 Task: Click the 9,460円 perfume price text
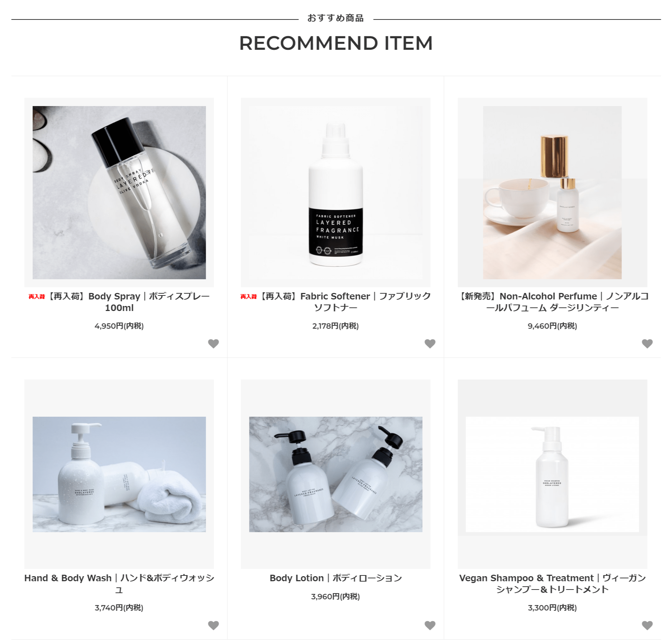tap(552, 326)
